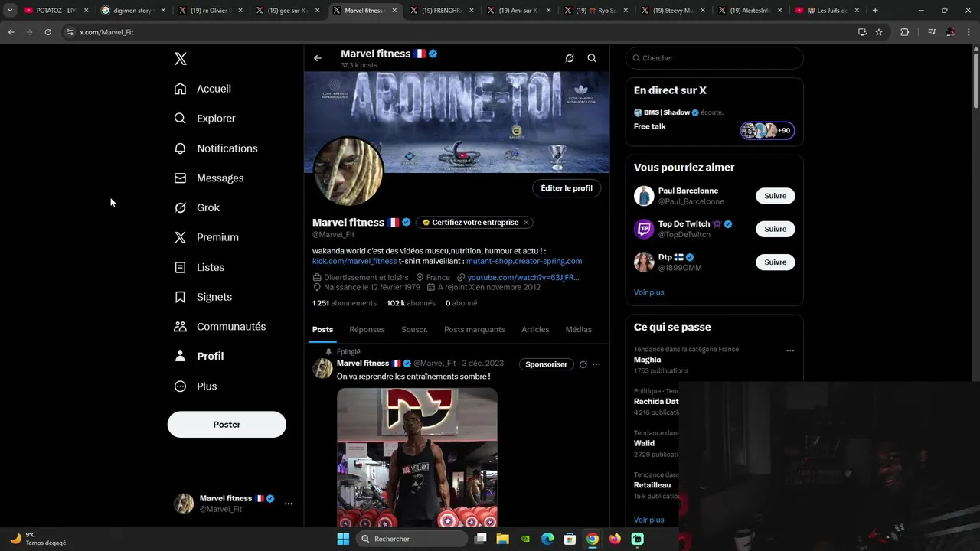Viewport: 980px width, 551px height.
Task: Go back with browser back arrow
Action: 11,32
